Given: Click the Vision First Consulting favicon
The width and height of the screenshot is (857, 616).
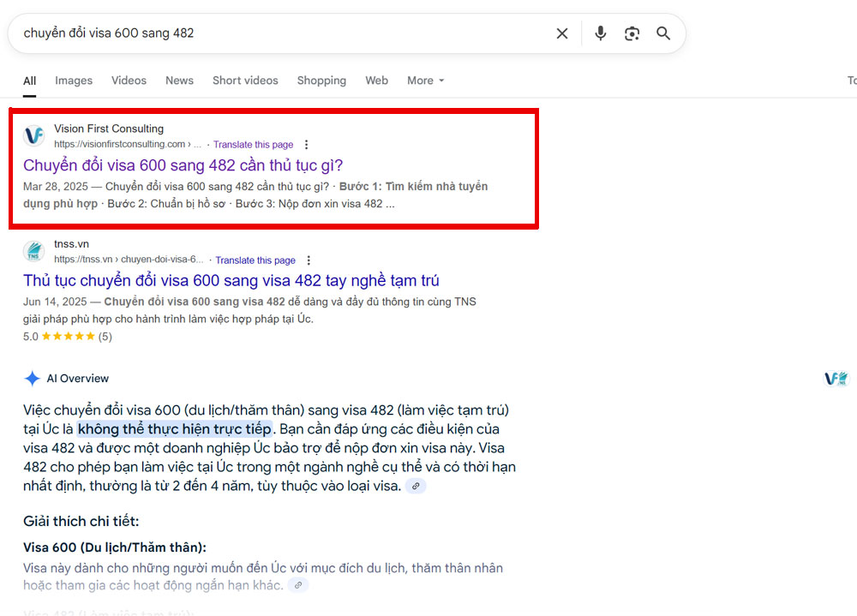Looking at the screenshot, I should pos(34,135).
